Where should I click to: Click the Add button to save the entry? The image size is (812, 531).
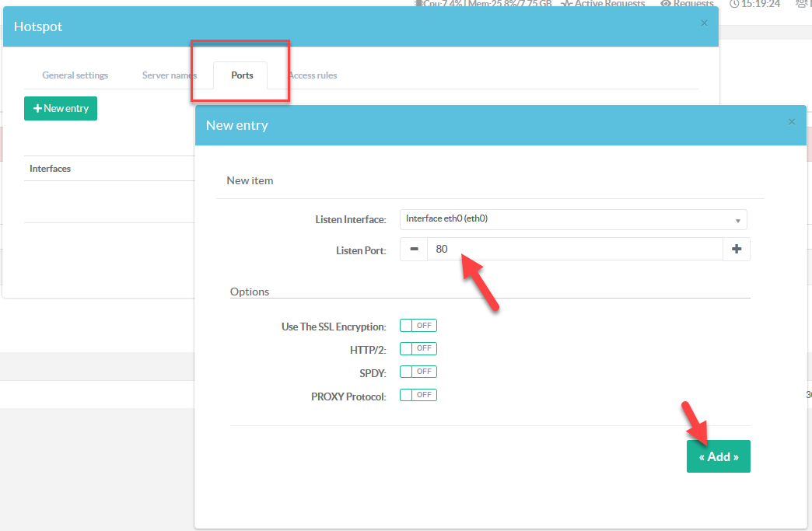tap(718, 457)
